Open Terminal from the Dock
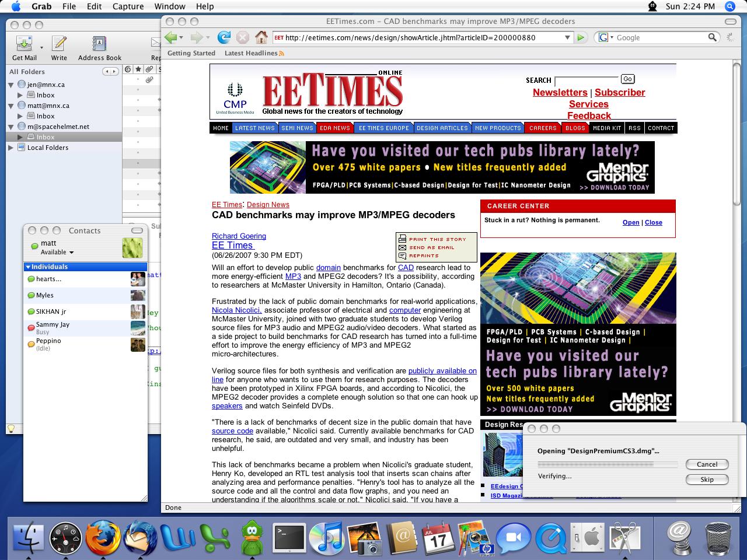This screenshot has width=747, height=560. pyautogui.click(x=290, y=538)
